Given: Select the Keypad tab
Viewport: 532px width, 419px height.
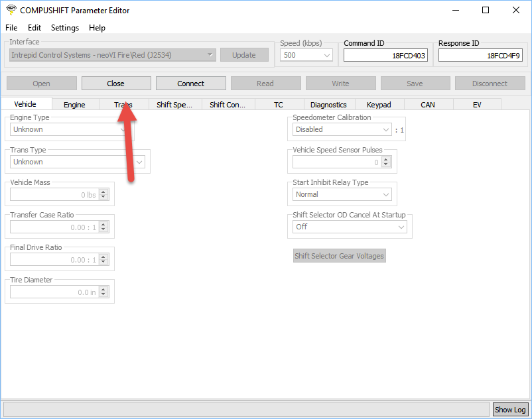Looking at the screenshot, I should tap(379, 105).
